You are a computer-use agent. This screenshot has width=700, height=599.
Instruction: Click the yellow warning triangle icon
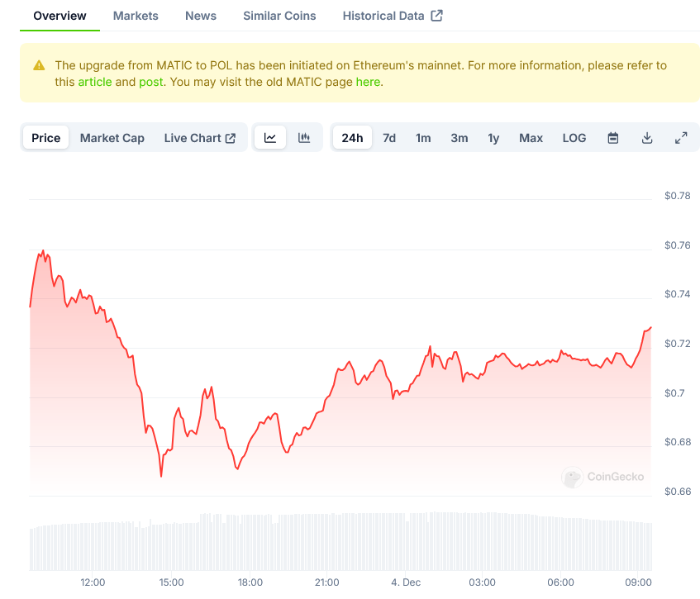pos(39,65)
